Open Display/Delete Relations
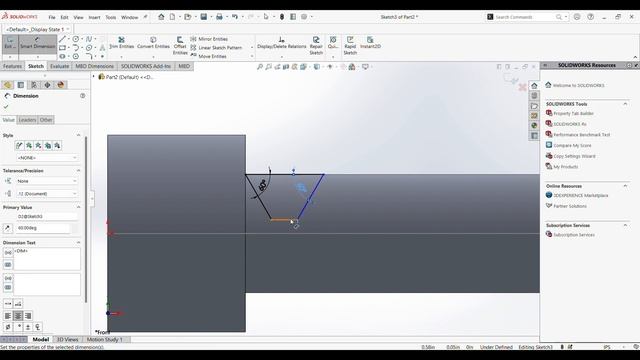 pos(281,43)
